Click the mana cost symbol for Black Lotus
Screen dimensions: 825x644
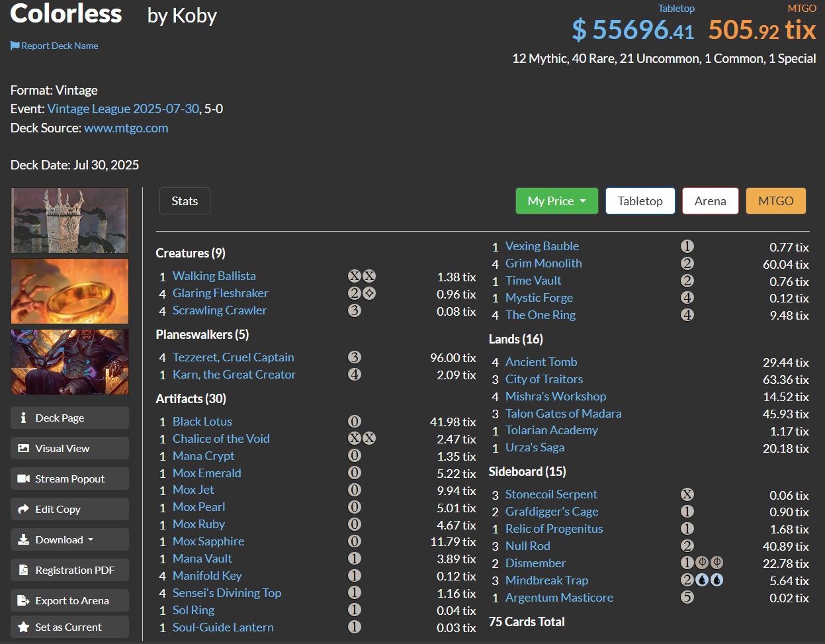(355, 422)
